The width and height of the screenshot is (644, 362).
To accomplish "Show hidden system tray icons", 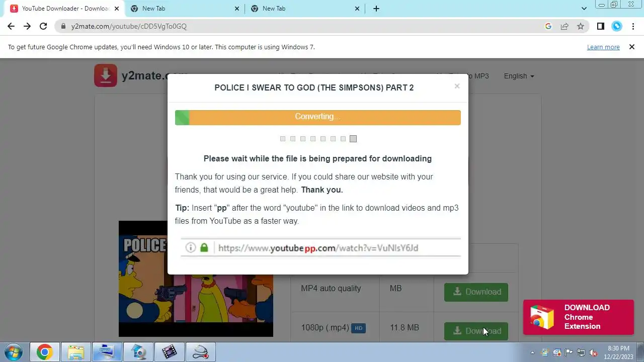I will click(532, 352).
